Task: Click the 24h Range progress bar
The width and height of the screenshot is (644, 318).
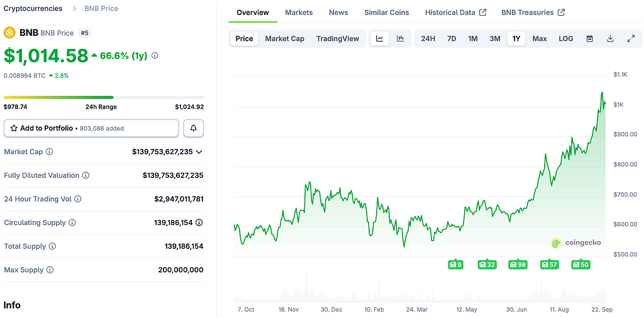Action: pyautogui.click(x=104, y=97)
